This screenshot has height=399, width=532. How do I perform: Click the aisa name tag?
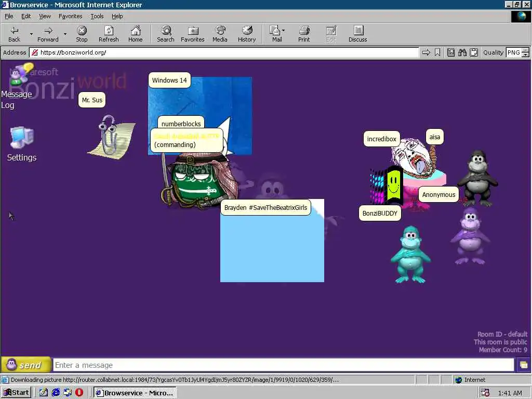click(435, 137)
